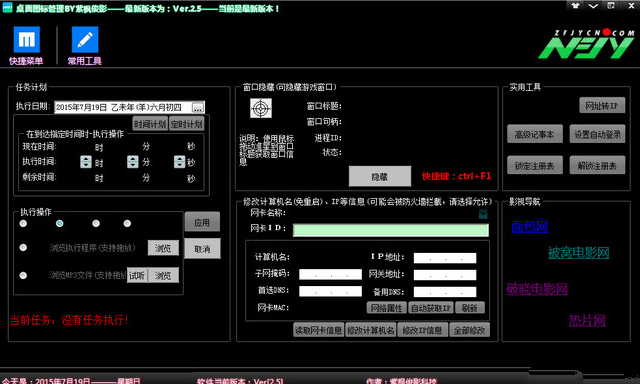Adjust the hour stepper for 执行时间
The width and height of the screenshot is (640, 384).
click(x=86, y=162)
